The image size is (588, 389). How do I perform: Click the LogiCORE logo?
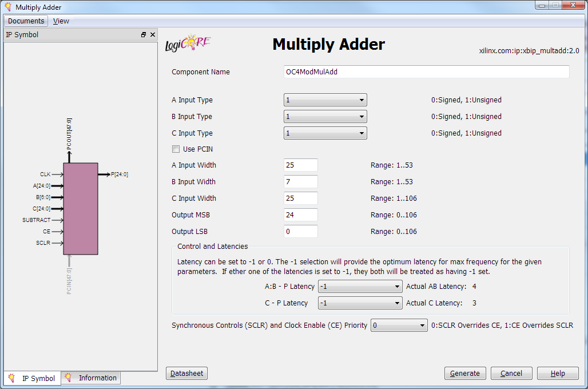coord(188,43)
